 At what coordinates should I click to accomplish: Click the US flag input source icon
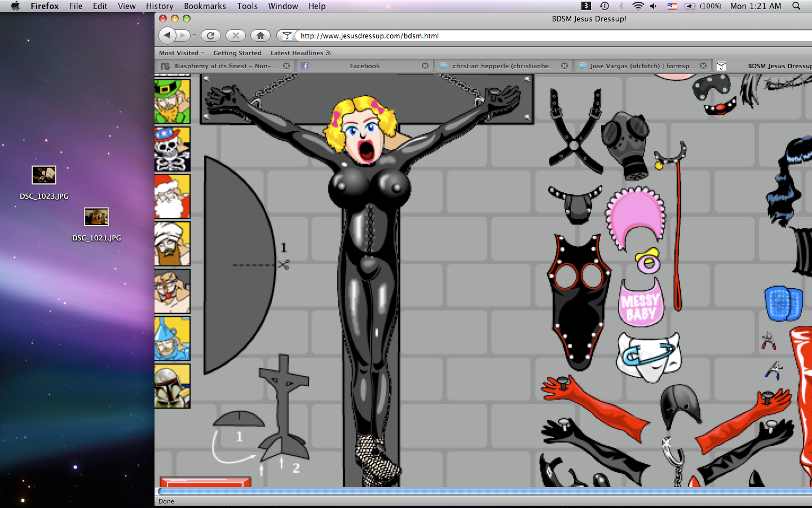point(672,6)
